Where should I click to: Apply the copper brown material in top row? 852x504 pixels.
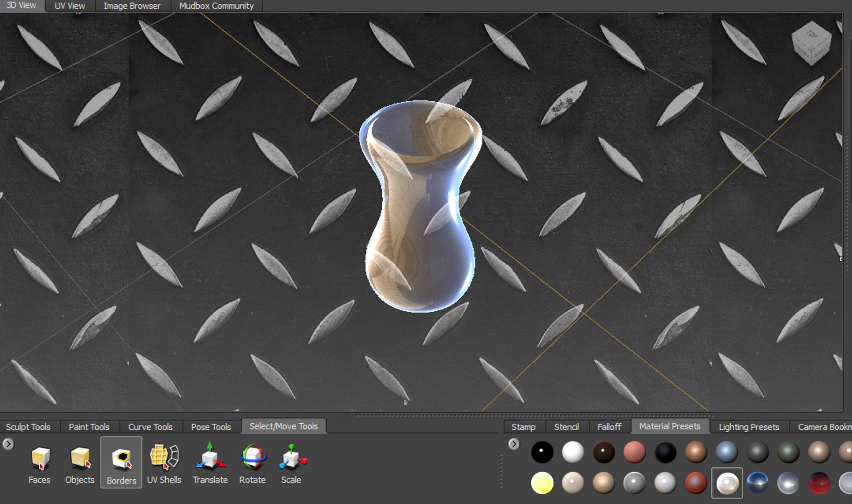(696, 452)
